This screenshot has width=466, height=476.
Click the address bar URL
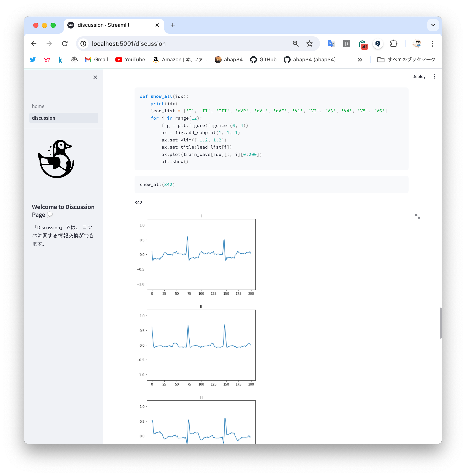(x=129, y=44)
